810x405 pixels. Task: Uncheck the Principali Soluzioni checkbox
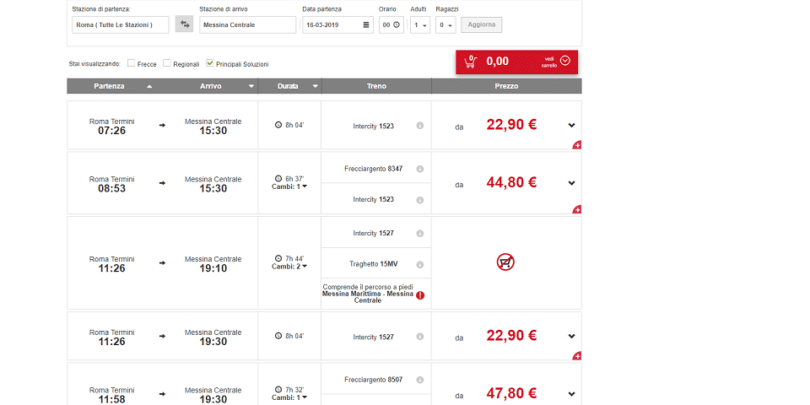pyautogui.click(x=210, y=63)
